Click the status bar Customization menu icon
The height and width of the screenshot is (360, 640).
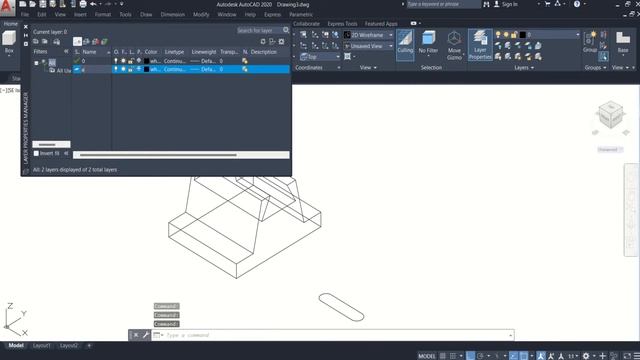point(636,356)
